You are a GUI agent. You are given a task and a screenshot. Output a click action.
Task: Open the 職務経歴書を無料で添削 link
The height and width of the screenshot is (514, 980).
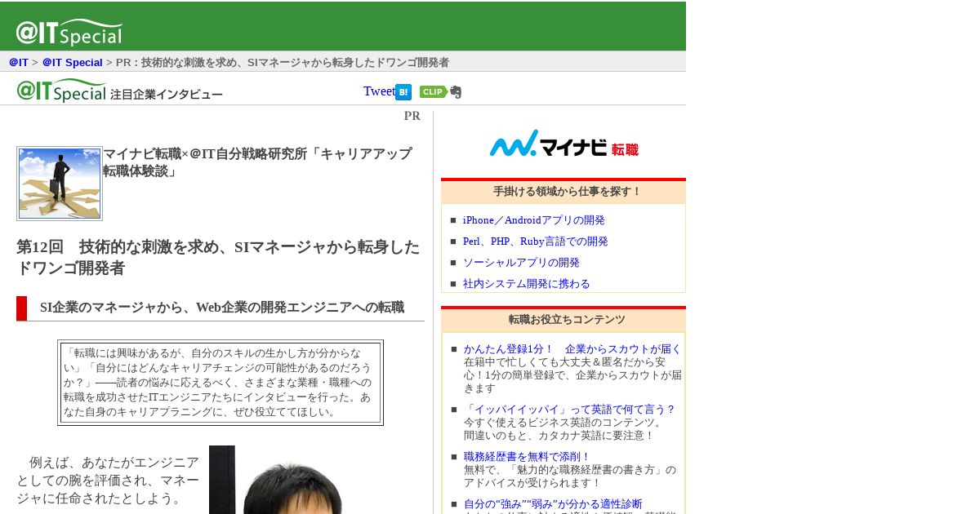tap(527, 456)
